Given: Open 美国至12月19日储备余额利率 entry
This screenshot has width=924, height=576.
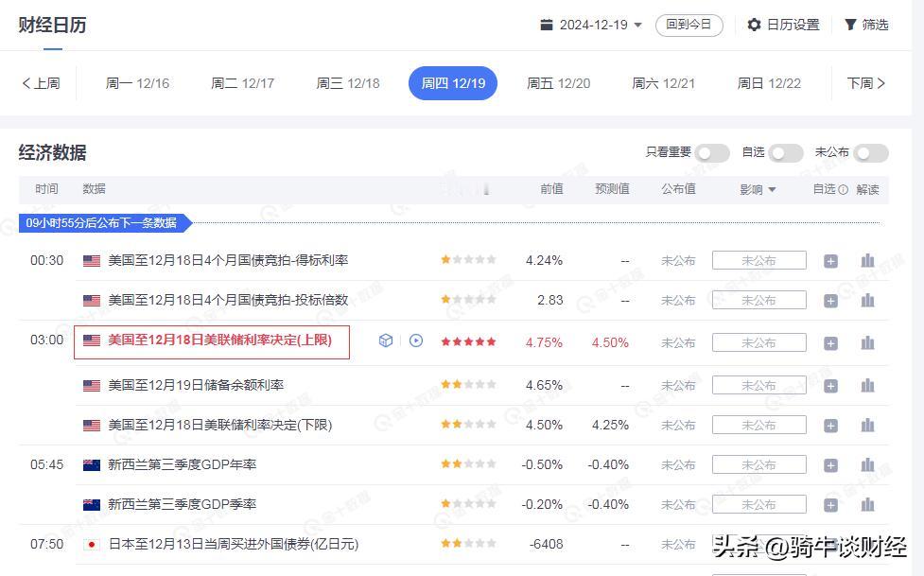Looking at the screenshot, I should pyautogui.click(x=196, y=385).
